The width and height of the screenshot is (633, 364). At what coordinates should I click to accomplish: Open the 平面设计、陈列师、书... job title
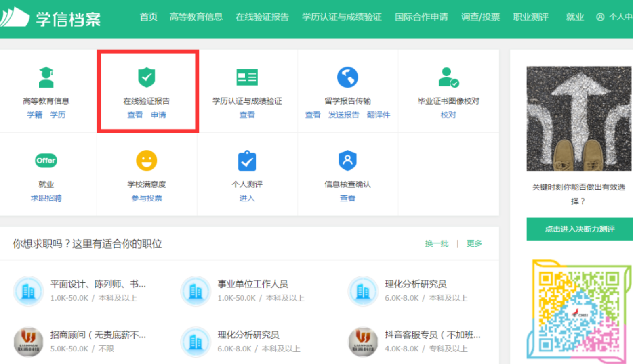98,284
